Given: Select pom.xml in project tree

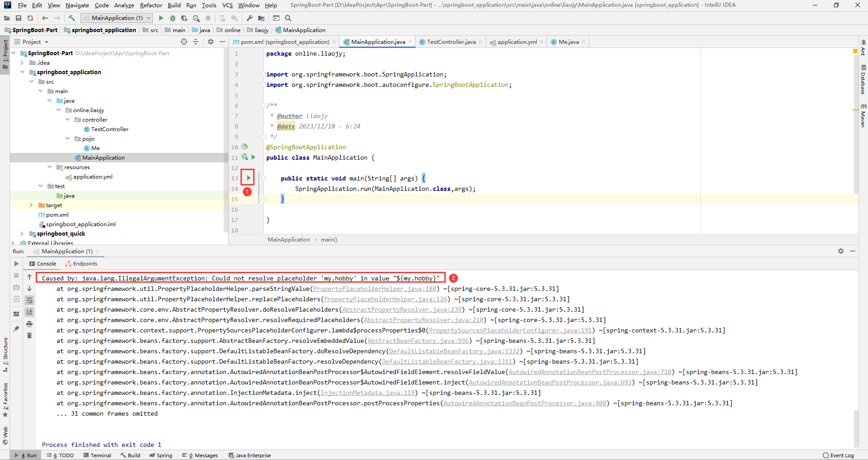Looking at the screenshot, I should tap(57, 214).
